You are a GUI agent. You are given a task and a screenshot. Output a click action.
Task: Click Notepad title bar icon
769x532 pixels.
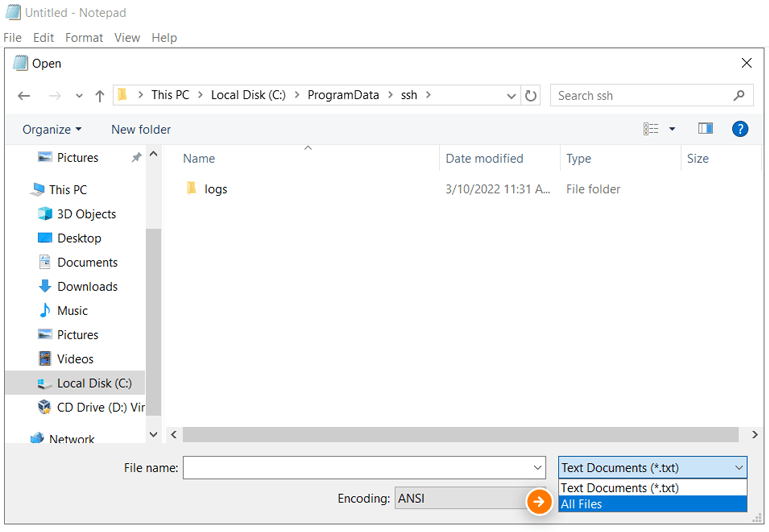pyautogui.click(x=13, y=12)
